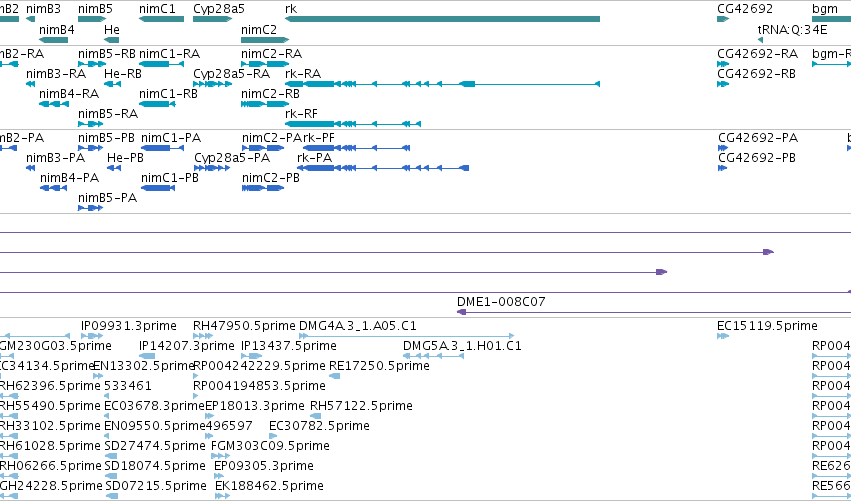
Task: Select the nimC1-PB protein feature
Action: 158,188
